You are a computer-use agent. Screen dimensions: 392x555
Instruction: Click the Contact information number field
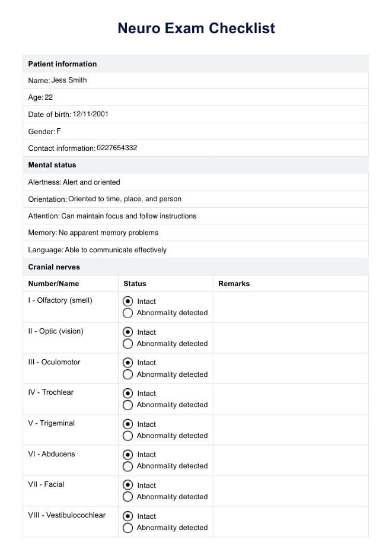pyautogui.click(x=117, y=148)
